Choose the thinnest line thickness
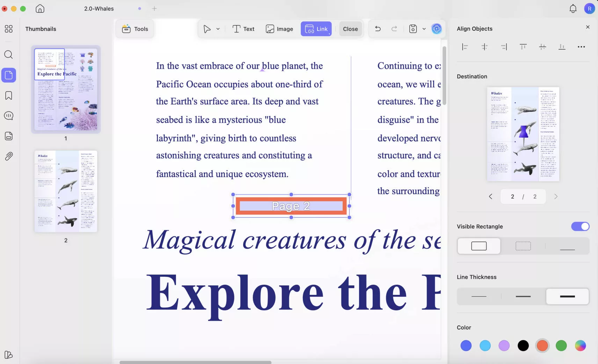The image size is (598, 364). (479, 297)
